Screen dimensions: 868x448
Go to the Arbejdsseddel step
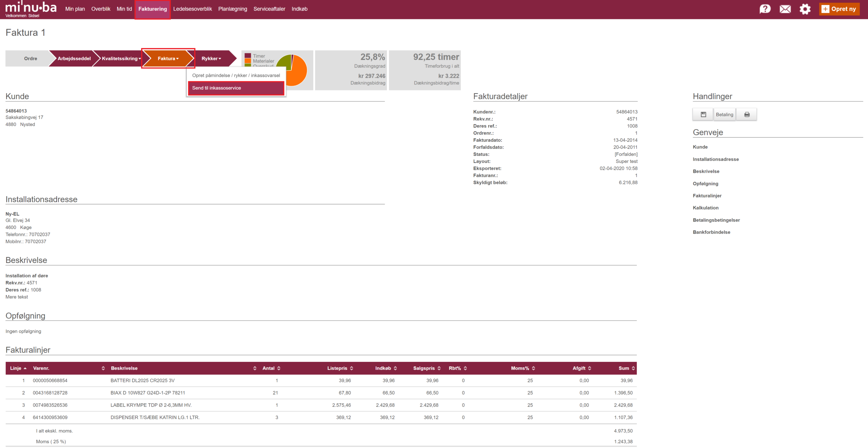pyautogui.click(x=74, y=58)
